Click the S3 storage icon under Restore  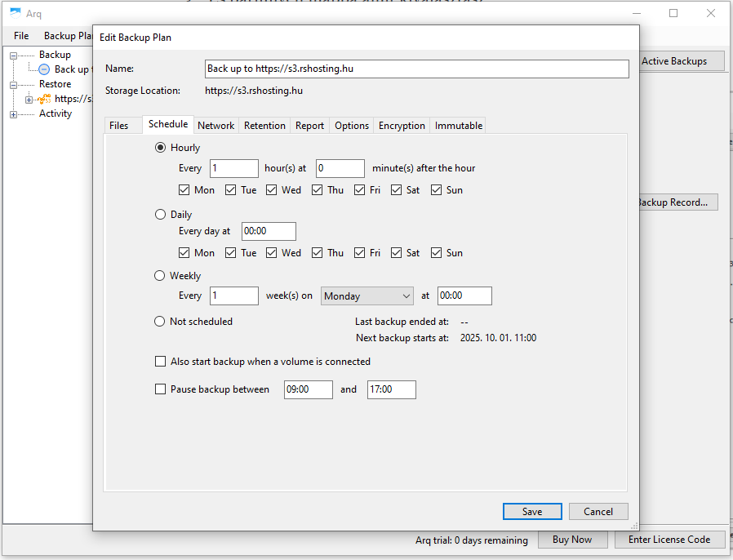[44, 99]
